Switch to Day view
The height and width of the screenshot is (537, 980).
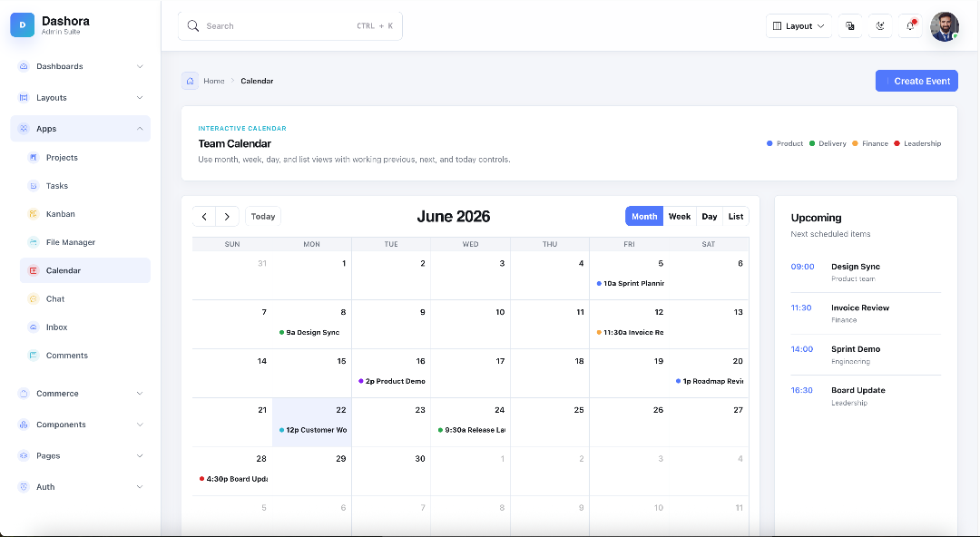710,216
